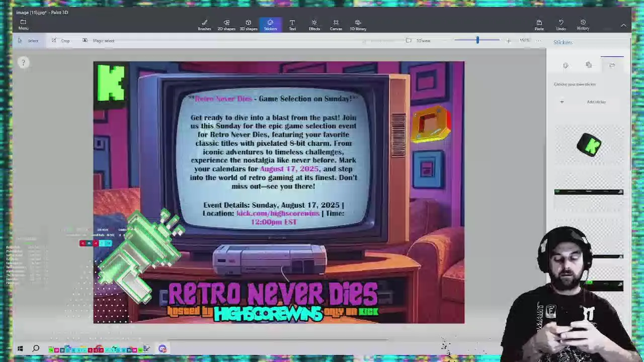Select the green K cube sticker thumbnail
Screen dimensions: 644x362
click(589, 145)
